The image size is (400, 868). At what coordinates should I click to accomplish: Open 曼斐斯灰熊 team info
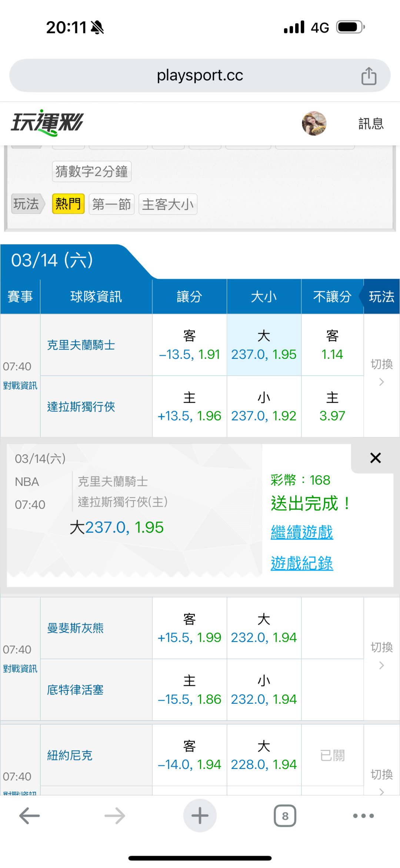click(x=75, y=628)
